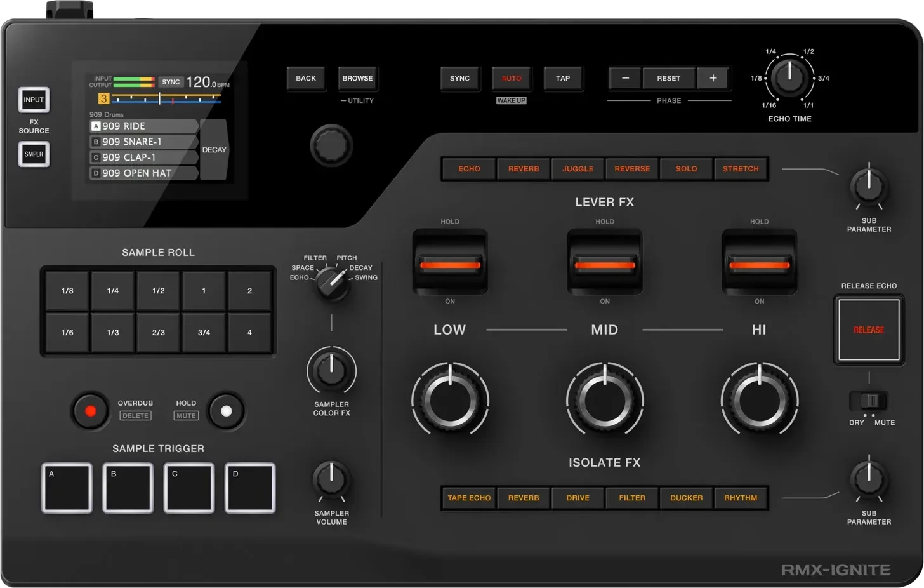
Task: Click the phase RESET button
Action: click(x=669, y=78)
